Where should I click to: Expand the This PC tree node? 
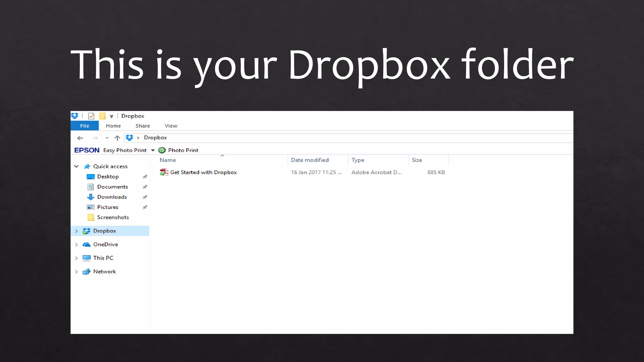coord(76,258)
